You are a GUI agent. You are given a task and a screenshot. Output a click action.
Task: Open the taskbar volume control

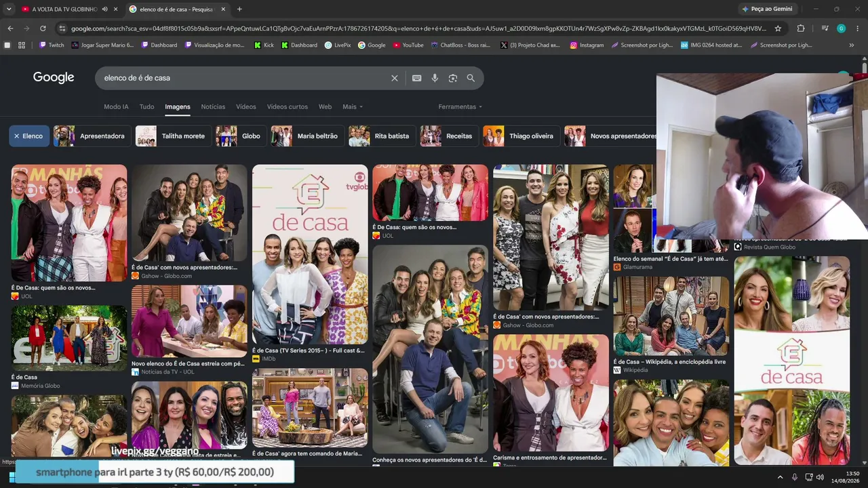pos(820,477)
